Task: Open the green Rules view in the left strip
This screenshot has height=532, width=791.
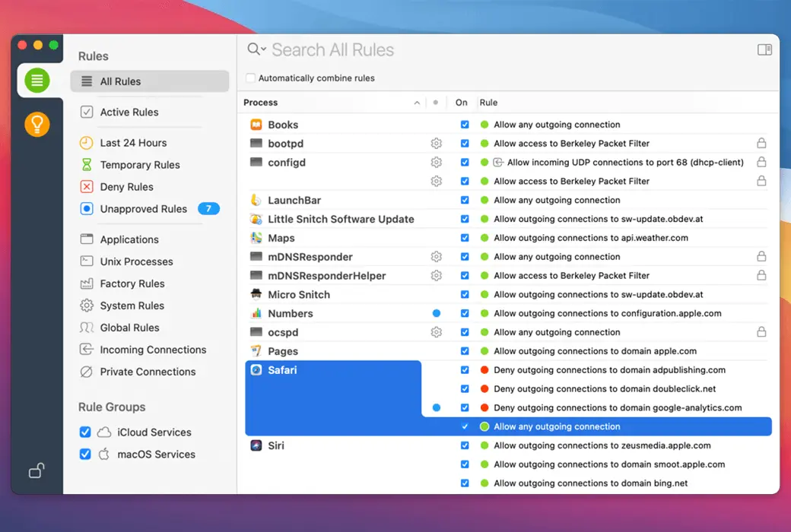Action: coord(37,80)
